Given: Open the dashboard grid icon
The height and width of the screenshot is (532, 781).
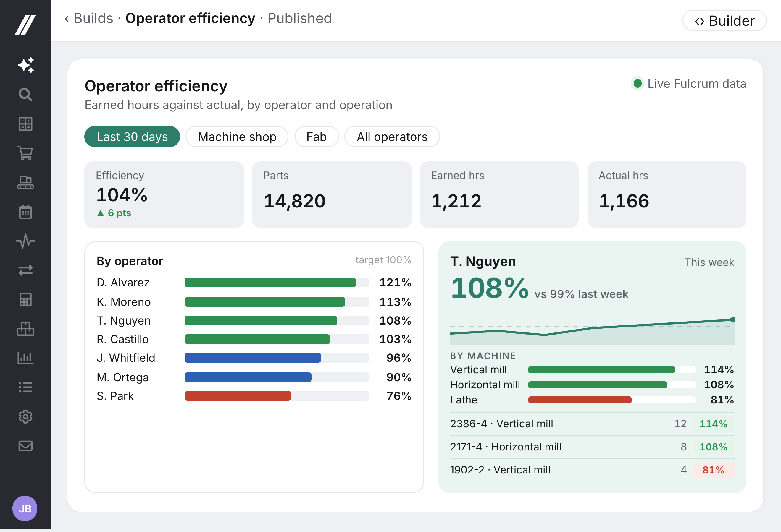Looking at the screenshot, I should coord(25,124).
